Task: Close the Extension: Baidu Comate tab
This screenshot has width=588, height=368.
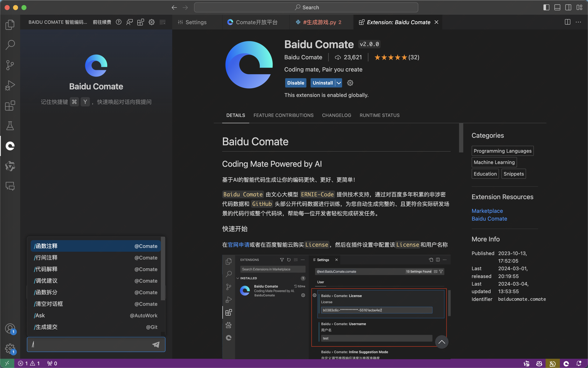Action: pyautogui.click(x=436, y=22)
